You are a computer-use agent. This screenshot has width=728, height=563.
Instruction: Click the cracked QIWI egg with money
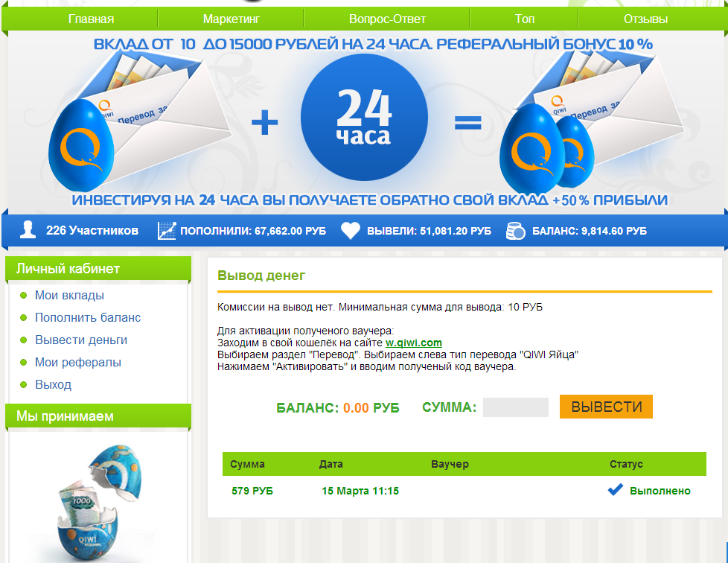100,503
